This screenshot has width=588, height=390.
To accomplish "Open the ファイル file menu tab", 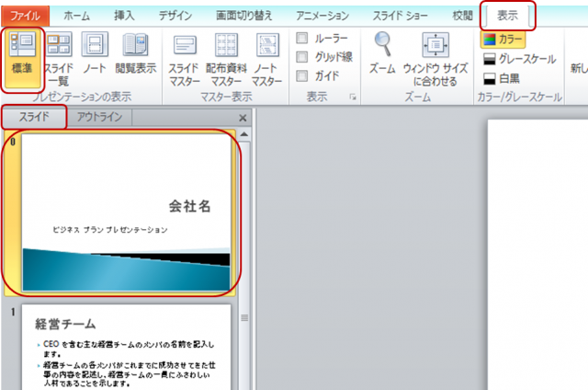I will [26, 16].
